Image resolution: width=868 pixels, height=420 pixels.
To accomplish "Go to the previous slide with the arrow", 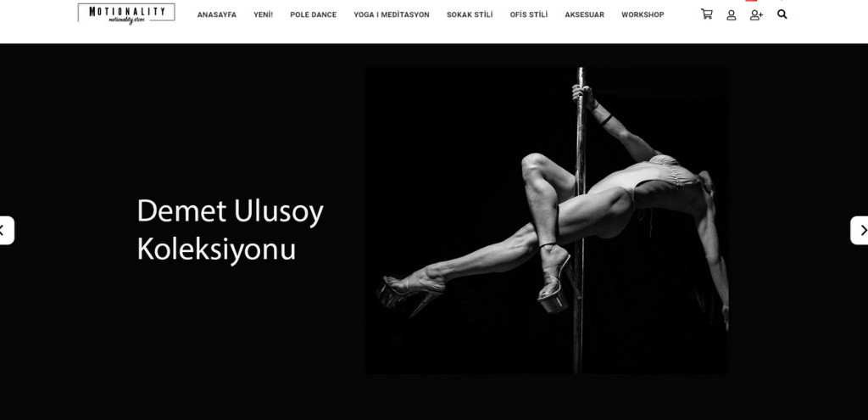I will click(x=4, y=230).
